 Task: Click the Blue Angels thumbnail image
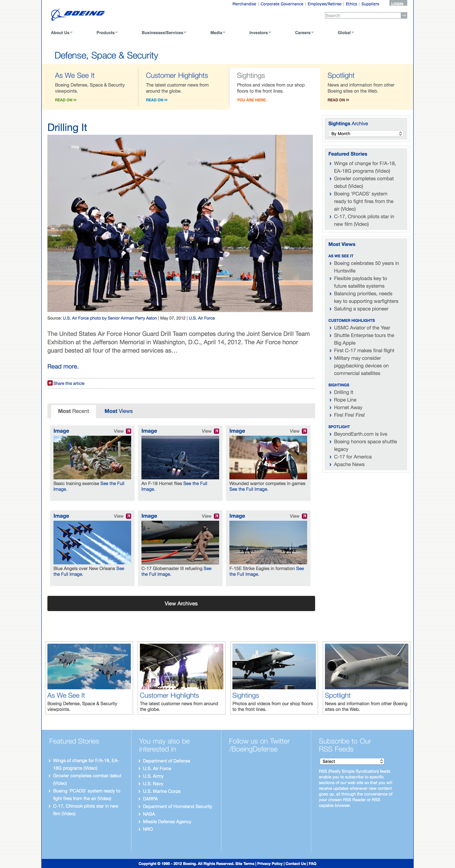pyautogui.click(x=92, y=542)
